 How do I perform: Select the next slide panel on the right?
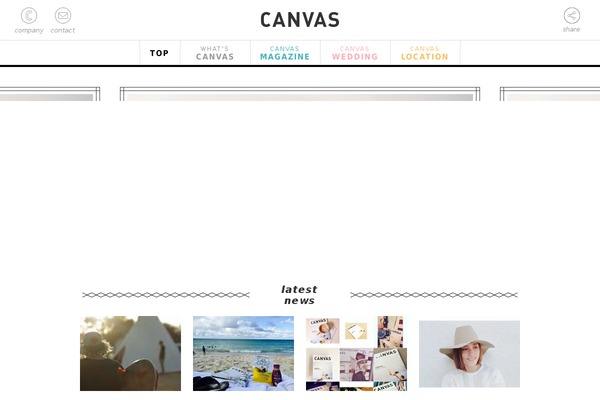(x=550, y=94)
